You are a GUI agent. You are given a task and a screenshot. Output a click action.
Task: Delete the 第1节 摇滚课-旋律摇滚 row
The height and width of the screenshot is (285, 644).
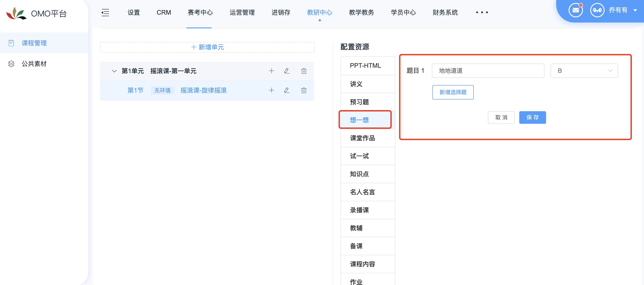click(304, 90)
